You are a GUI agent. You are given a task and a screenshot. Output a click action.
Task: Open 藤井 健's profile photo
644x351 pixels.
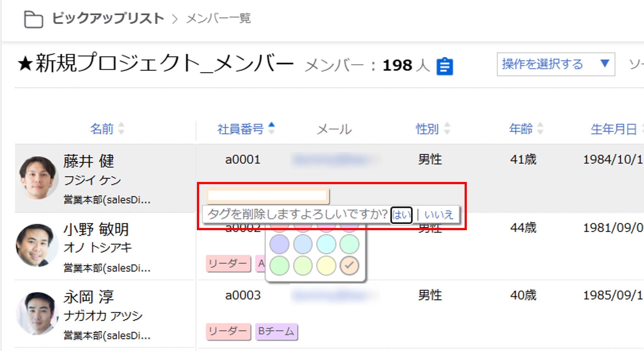tap(38, 178)
